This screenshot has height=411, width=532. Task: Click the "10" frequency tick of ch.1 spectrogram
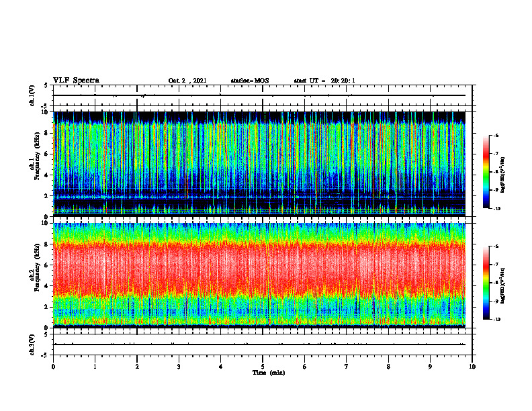pos(46,112)
